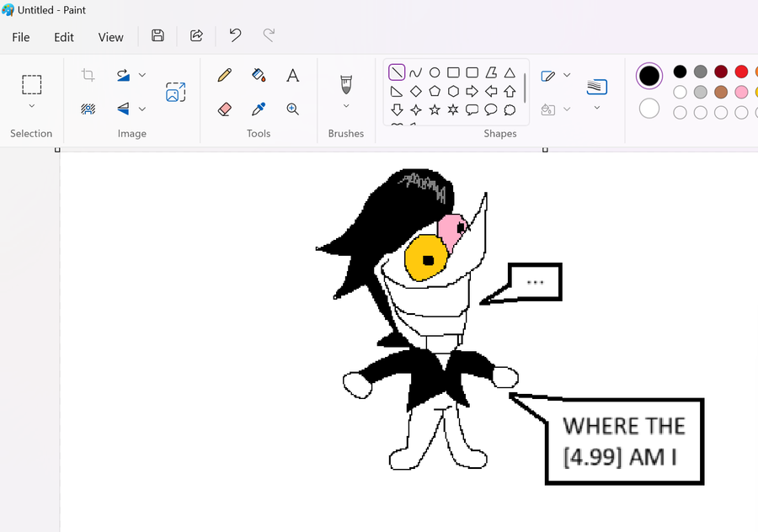Click the Flip icon

[x=123, y=109]
